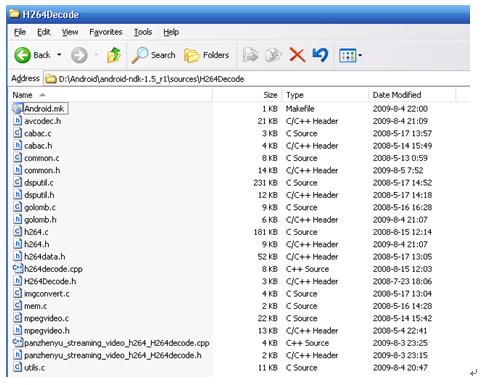The image size is (500, 385).
Task: Select the dsputil.c file icon
Action: (18, 182)
